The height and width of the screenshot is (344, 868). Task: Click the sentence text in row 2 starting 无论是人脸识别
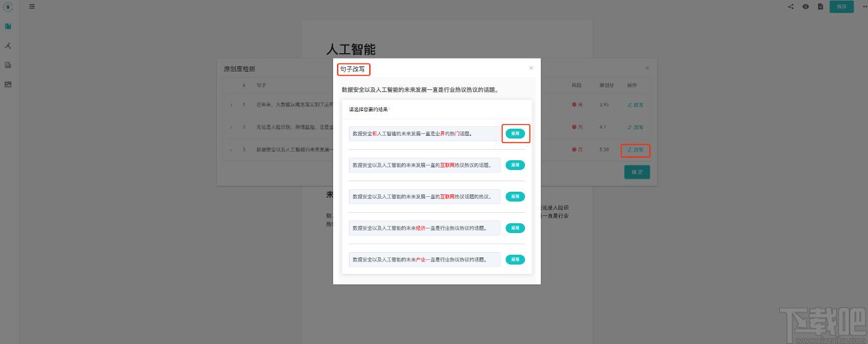[x=294, y=127]
